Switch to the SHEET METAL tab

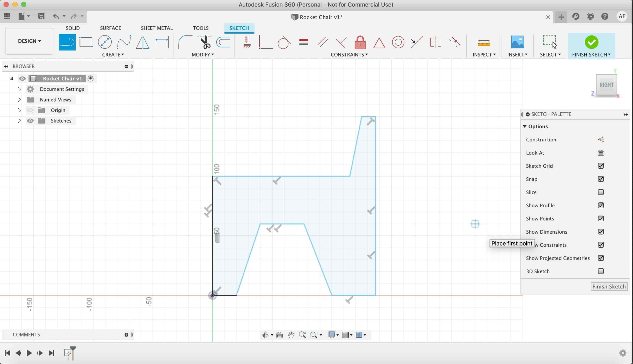(x=157, y=28)
